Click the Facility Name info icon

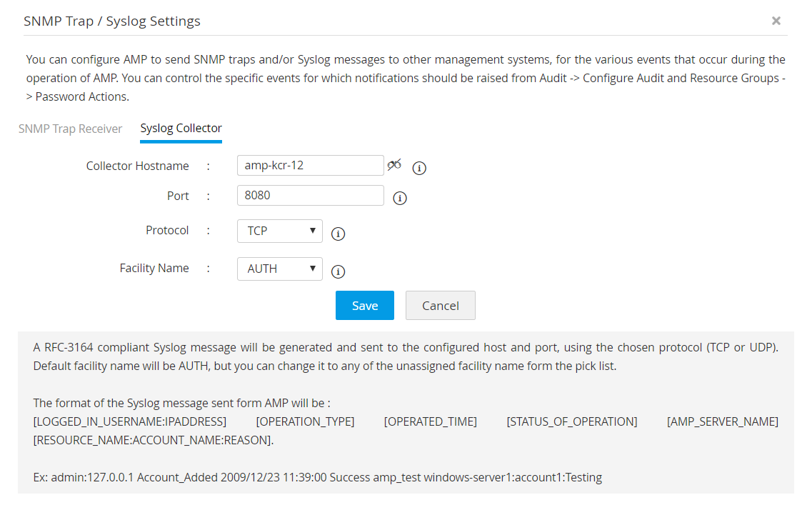click(x=339, y=271)
